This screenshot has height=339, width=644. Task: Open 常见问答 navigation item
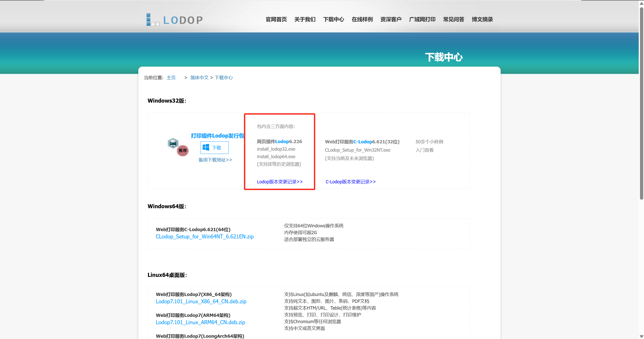[453, 19]
